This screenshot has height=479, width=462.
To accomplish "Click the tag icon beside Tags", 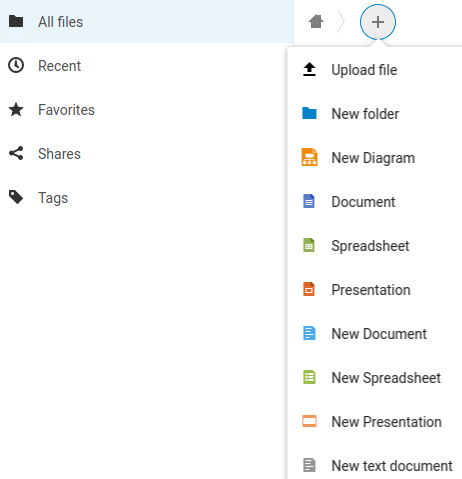I will 16,197.
